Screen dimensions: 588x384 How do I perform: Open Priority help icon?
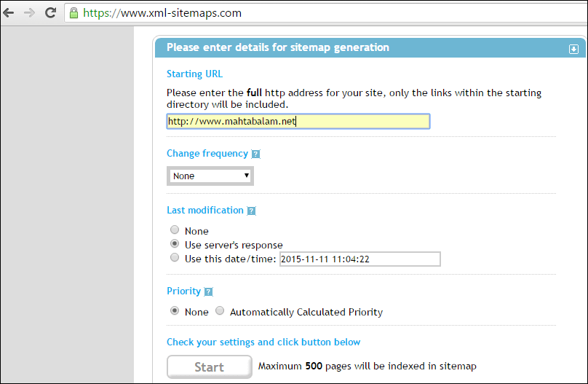tap(209, 291)
